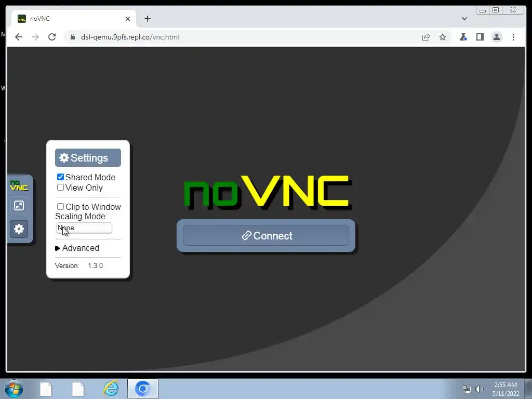Go back with the browser back arrow
Screen dimensions: 532x399
click(x=19, y=37)
